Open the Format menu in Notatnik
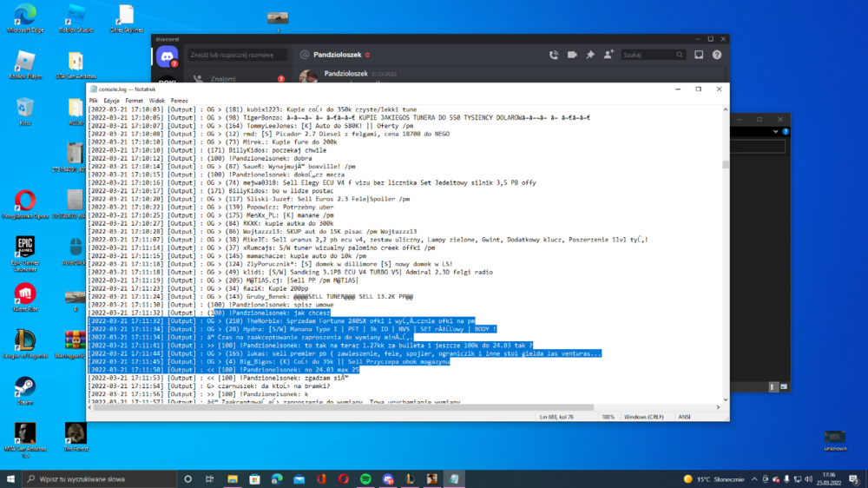This screenshot has width=868, height=488. [x=134, y=101]
